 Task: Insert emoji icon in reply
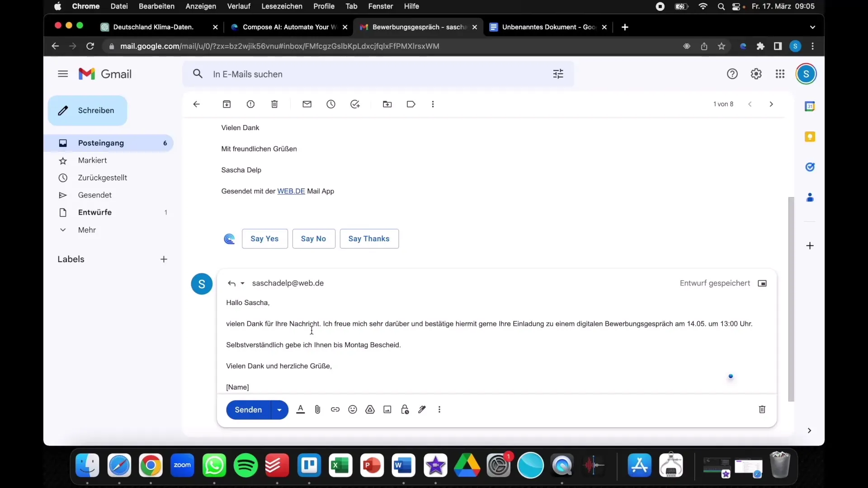tap(353, 410)
